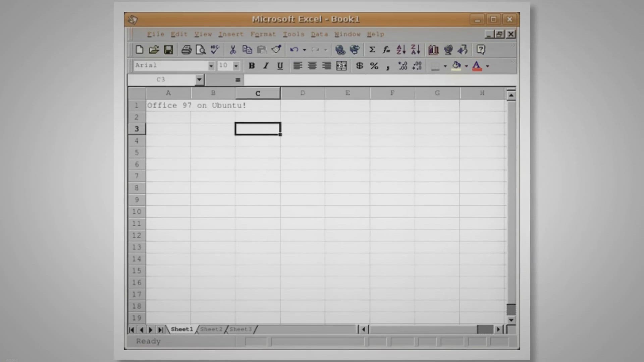Toggle Align Right
This screenshot has width=644, height=362.
pyautogui.click(x=326, y=66)
